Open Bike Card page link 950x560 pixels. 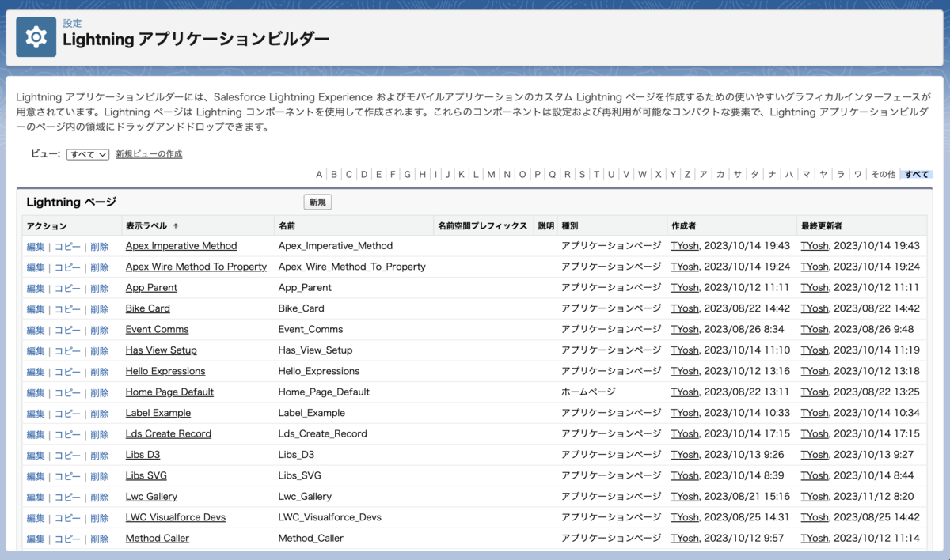point(147,308)
